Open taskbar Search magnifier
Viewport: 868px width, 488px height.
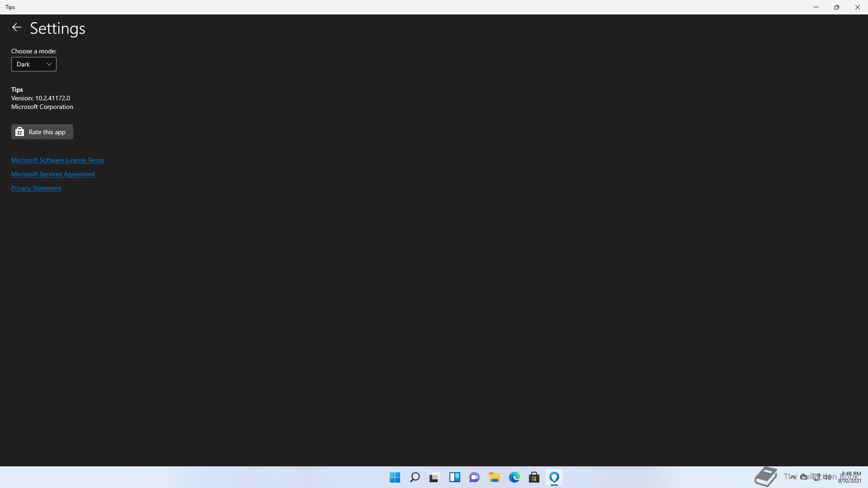(415, 477)
